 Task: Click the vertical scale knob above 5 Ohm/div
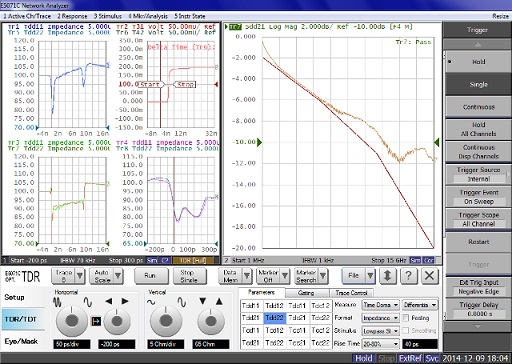coord(166,321)
